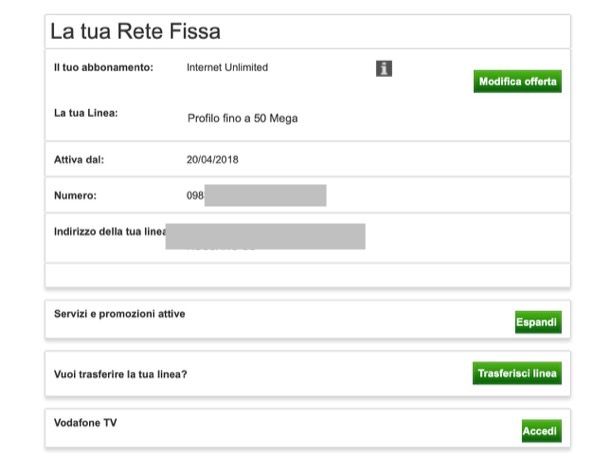This screenshot has height=473, width=610.
Task: Click the Vuoi trasferire la tua linea? text
Action: click(x=120, y=375)
